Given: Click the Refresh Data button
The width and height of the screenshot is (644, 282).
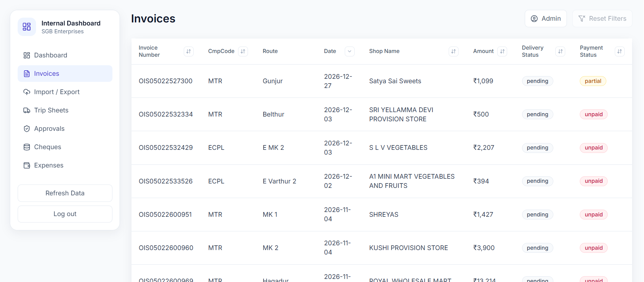Looking at the screenshot, I should point(65,193).
